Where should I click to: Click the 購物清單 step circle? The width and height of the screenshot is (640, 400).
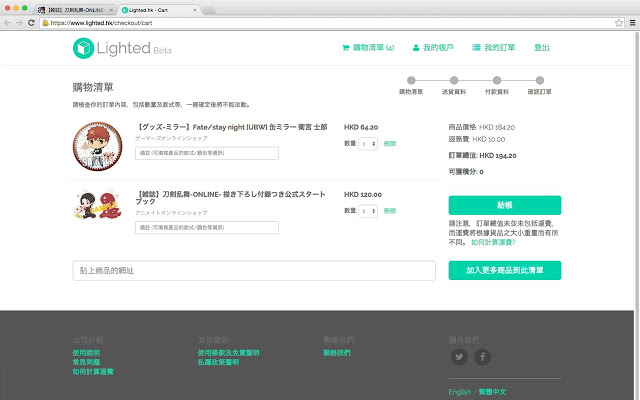(411, 80)
